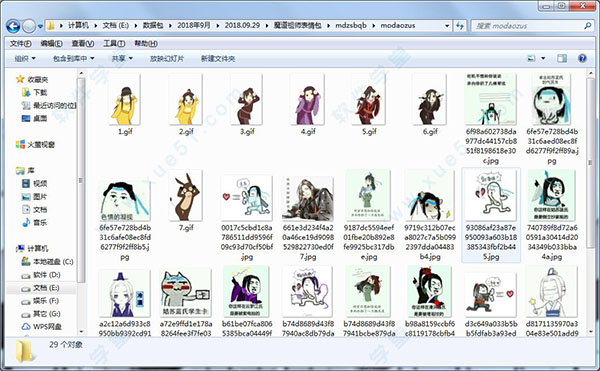Select the 0017c5cbd1c8a jpg thumbnail
The width and height of the screenshot is (600, 371).
coord(247,198)
